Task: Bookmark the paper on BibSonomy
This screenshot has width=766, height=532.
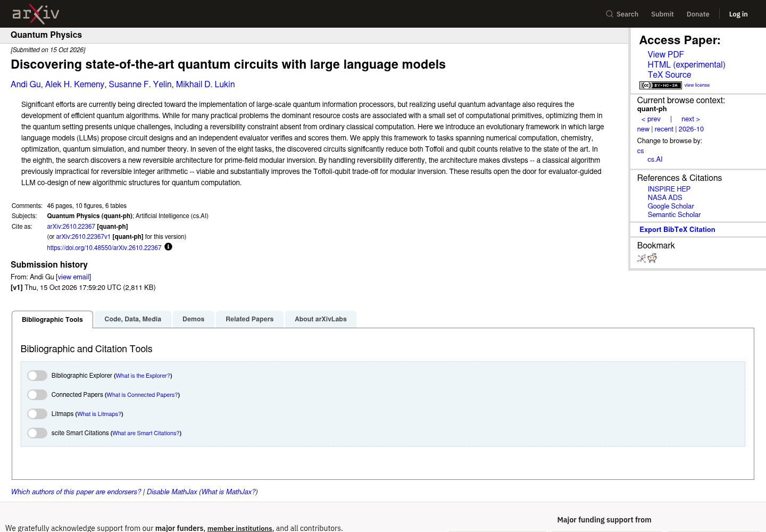Action: (x=642, y=259)
